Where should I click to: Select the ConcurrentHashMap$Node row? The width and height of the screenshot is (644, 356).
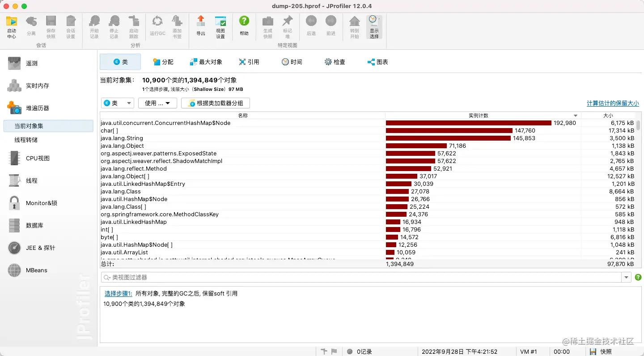tap(368, 123)
